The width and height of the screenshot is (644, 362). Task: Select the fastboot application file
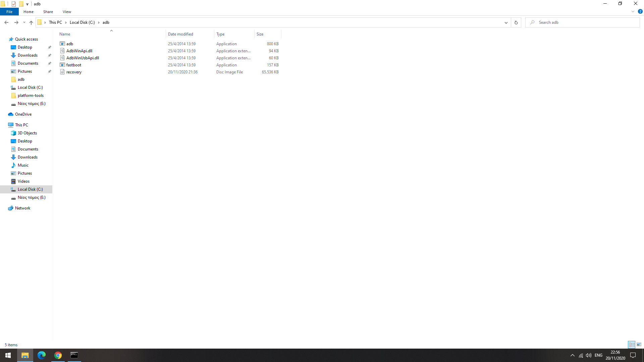[x=73, y=65]
